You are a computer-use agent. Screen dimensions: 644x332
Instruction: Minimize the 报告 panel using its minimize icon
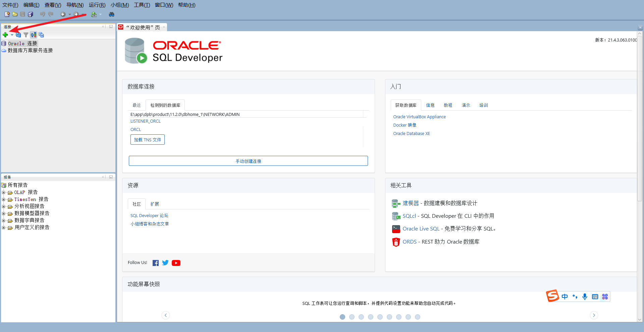point(111,177)
